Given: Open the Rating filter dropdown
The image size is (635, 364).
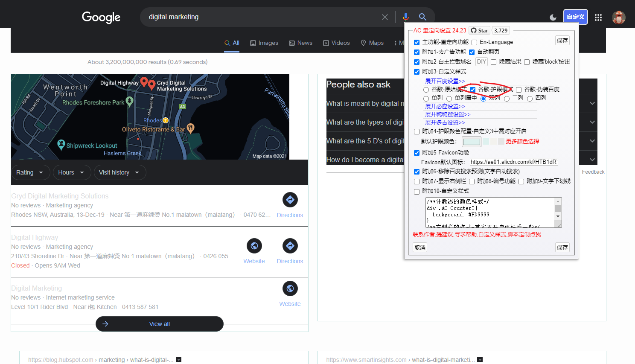Looking at the screenshot, I should click(x=30, y=172).
